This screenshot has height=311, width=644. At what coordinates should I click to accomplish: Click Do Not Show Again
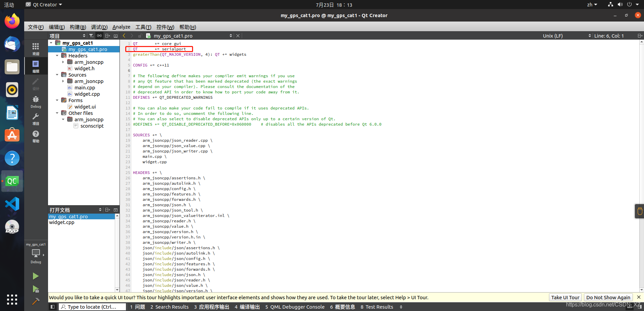coord(608,297)
